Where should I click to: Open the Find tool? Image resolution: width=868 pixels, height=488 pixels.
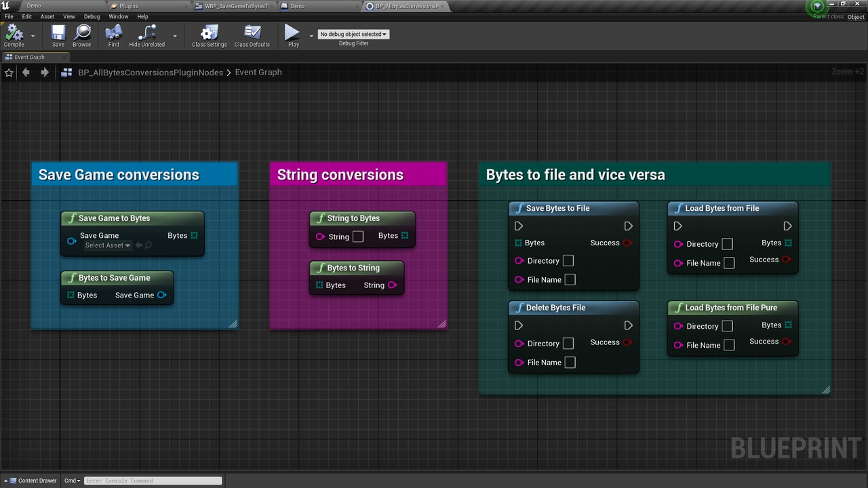[113, 35]
